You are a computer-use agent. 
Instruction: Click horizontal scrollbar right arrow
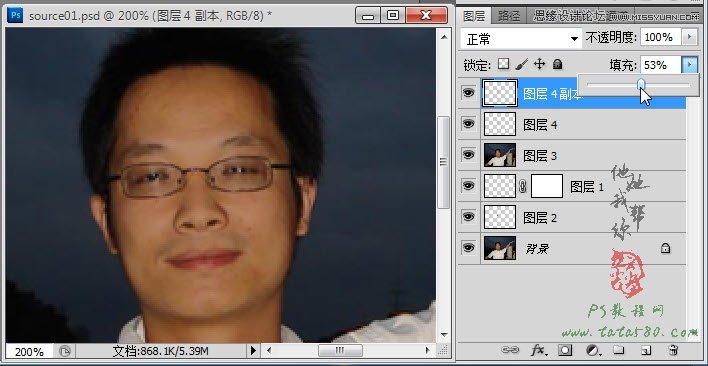coord(428,350)
